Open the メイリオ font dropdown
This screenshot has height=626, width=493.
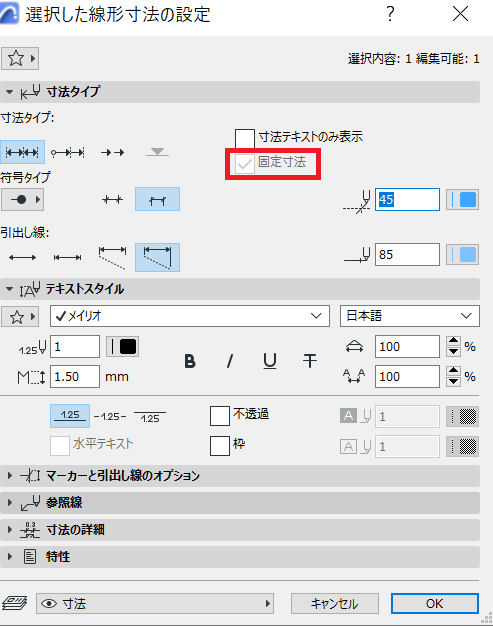pos(190,316)
